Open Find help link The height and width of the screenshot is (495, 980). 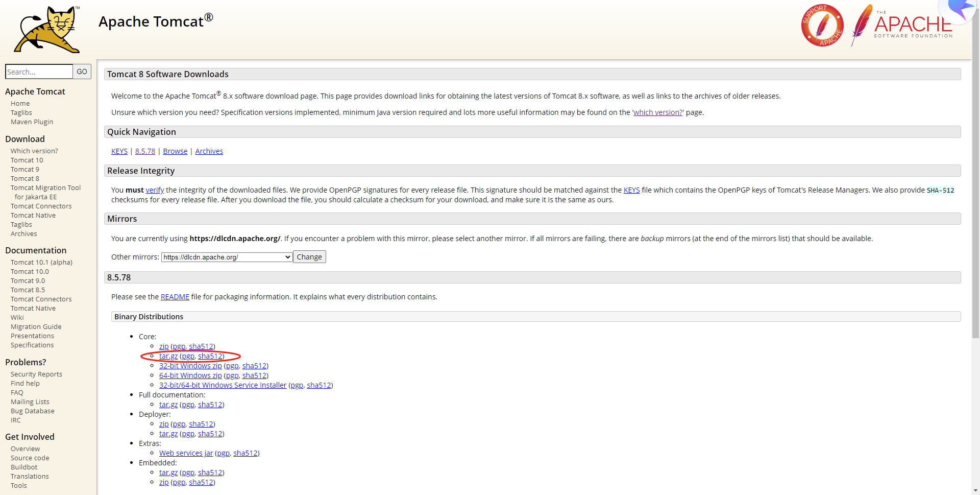point(25,384)
